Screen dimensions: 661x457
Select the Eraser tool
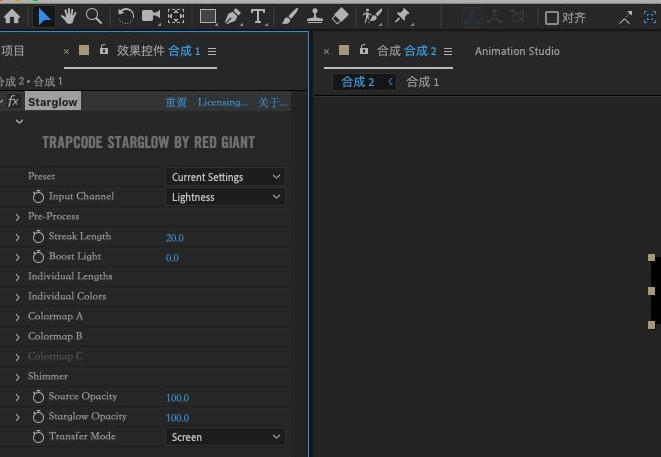pos(339,16)
